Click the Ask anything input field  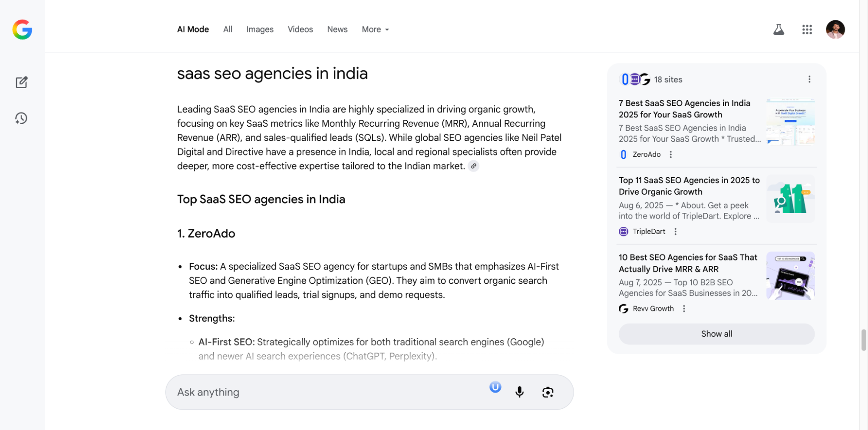click(x=304, y=392)
